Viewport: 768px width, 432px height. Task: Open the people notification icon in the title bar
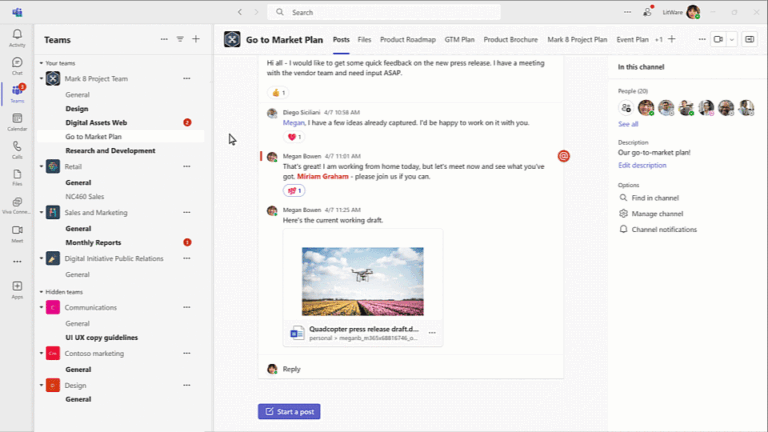[x=648, y=12]
